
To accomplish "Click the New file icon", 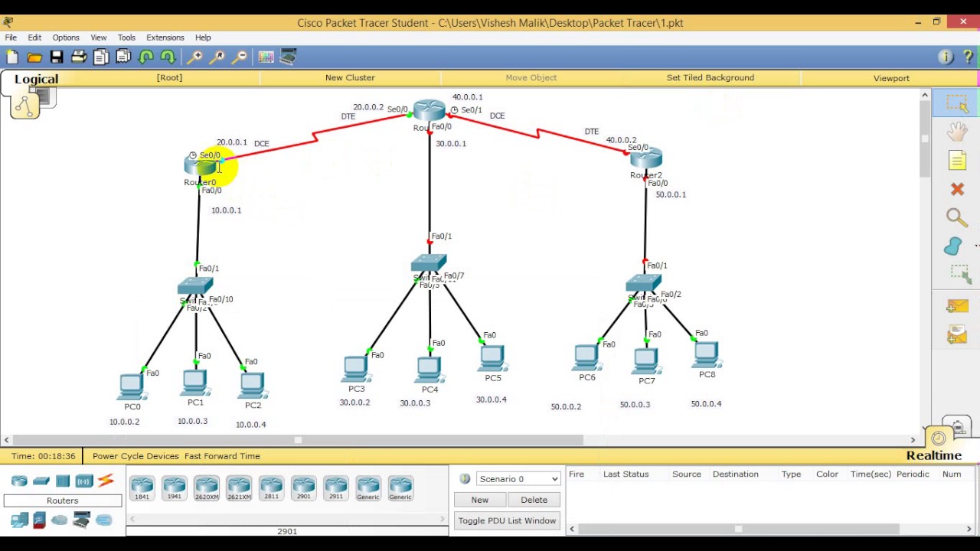I will [12, 57].
